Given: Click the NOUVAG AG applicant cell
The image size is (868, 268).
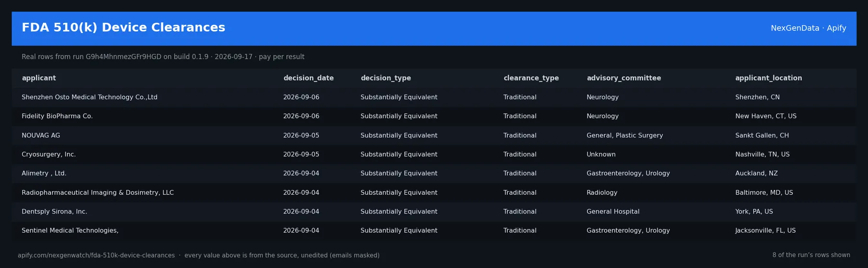Looking at the screenshot, I should click(41, 135).
